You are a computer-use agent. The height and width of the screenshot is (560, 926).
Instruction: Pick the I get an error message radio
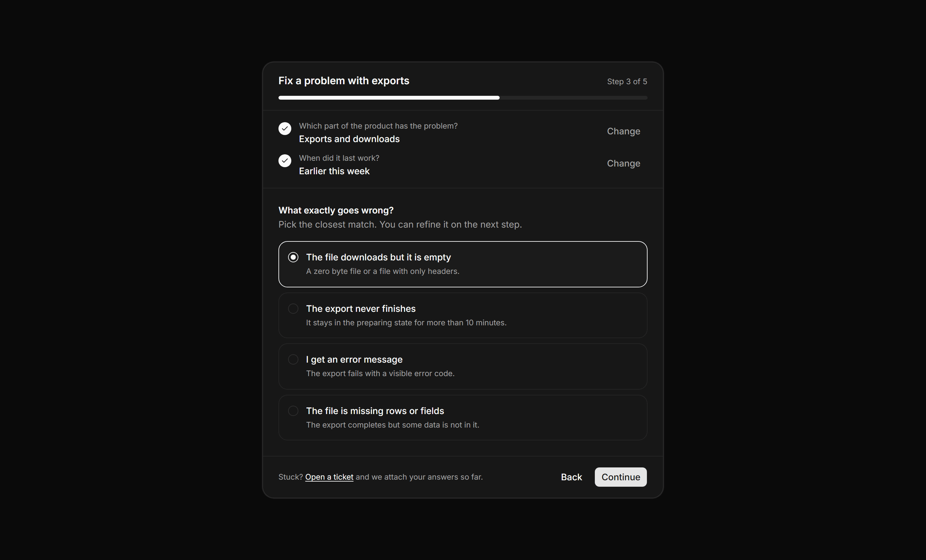click(x=293, y=359)
